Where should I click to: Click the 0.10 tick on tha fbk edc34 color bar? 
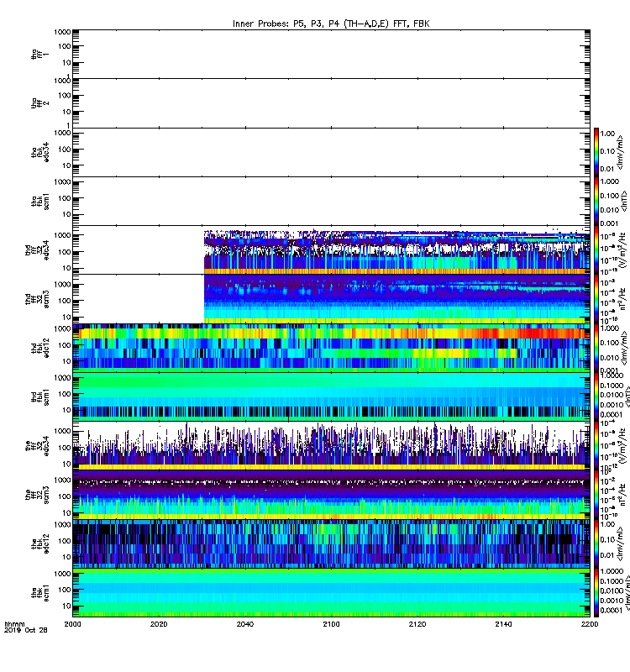click(607, 151)
